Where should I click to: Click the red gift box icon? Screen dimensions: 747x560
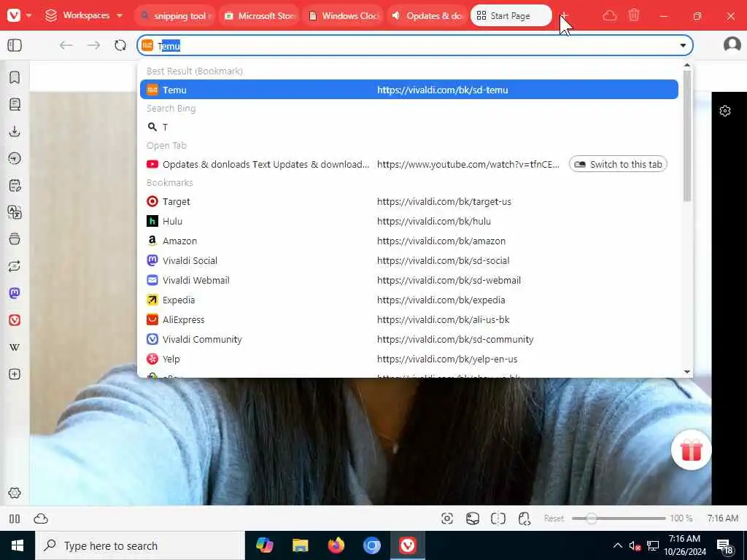pos(692,450)
